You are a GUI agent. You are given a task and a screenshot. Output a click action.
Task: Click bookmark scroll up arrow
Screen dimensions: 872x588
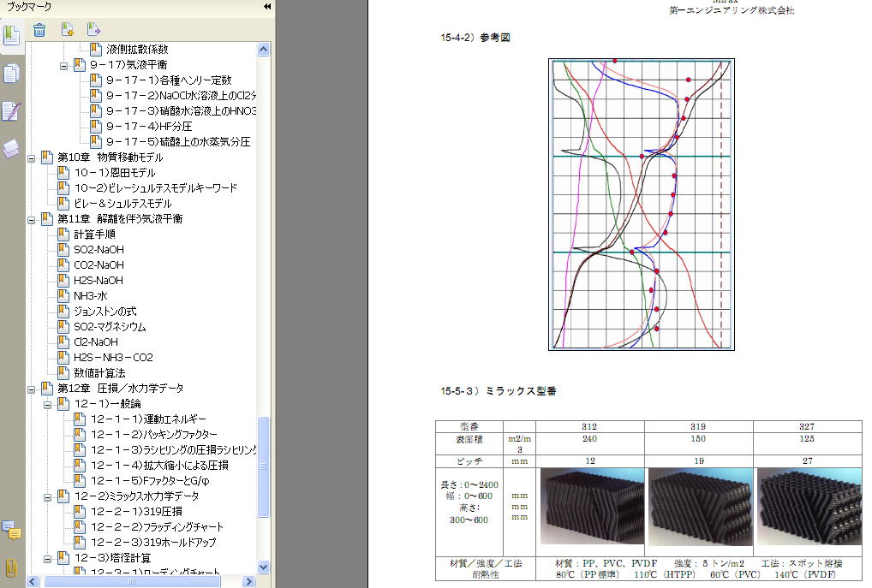coord(264,50)
